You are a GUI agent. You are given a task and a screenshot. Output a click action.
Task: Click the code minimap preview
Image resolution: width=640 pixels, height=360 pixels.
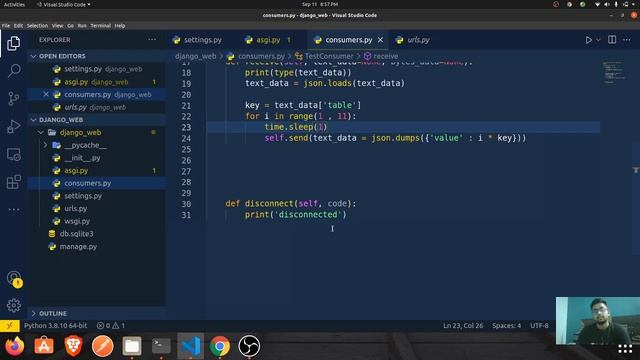[x=614, y=72]
